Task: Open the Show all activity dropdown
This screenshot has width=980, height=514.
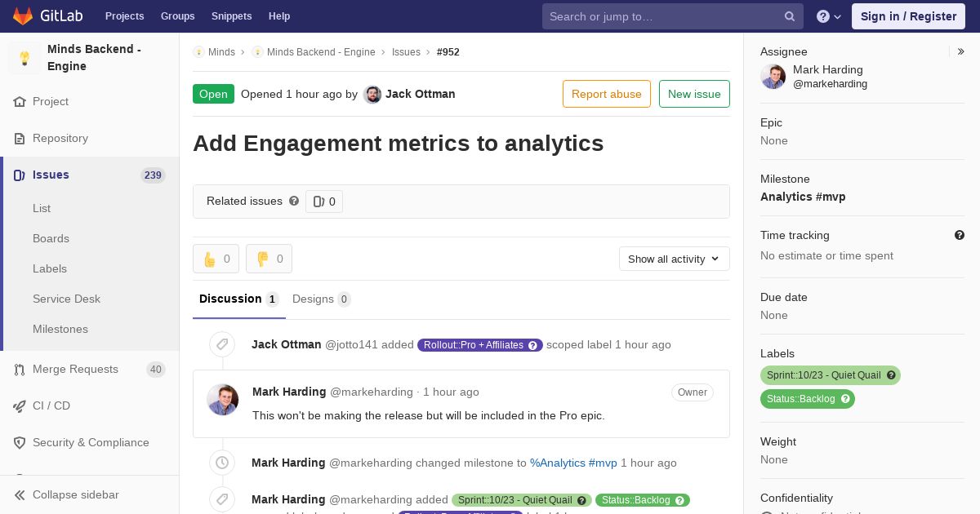Action: coord(674,259)
